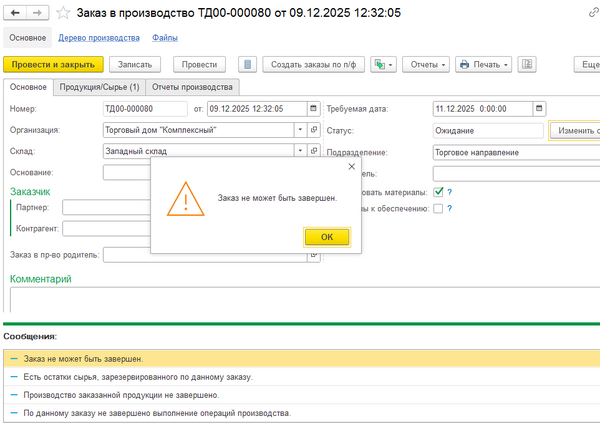Click the document movements report icon

(x=248, y=64)
